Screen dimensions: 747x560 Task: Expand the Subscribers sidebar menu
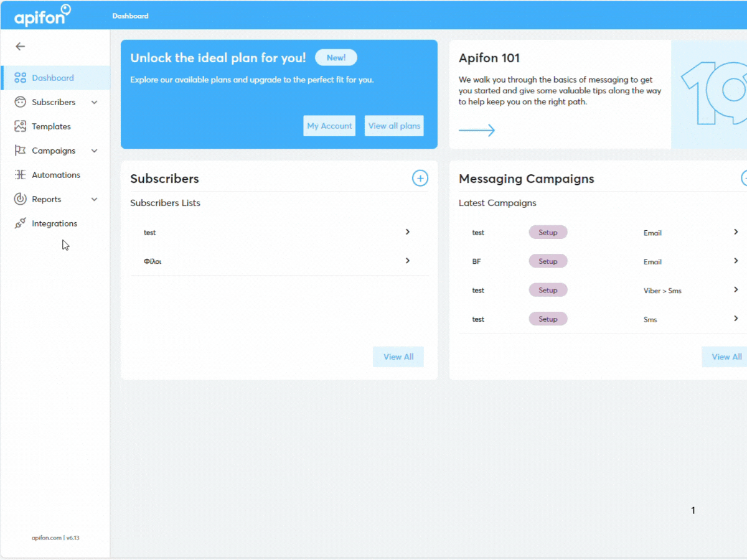point(95,101)
